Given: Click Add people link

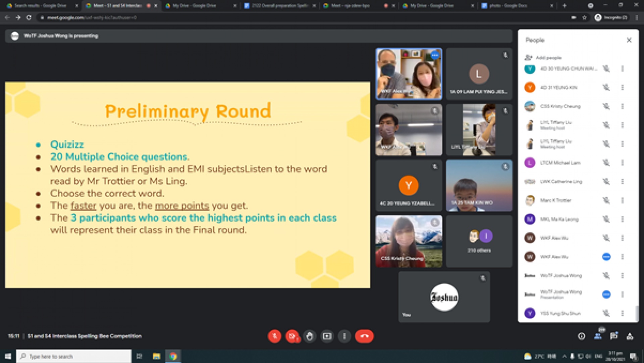Looking at the screenshot, I should (x=548, y=57).
